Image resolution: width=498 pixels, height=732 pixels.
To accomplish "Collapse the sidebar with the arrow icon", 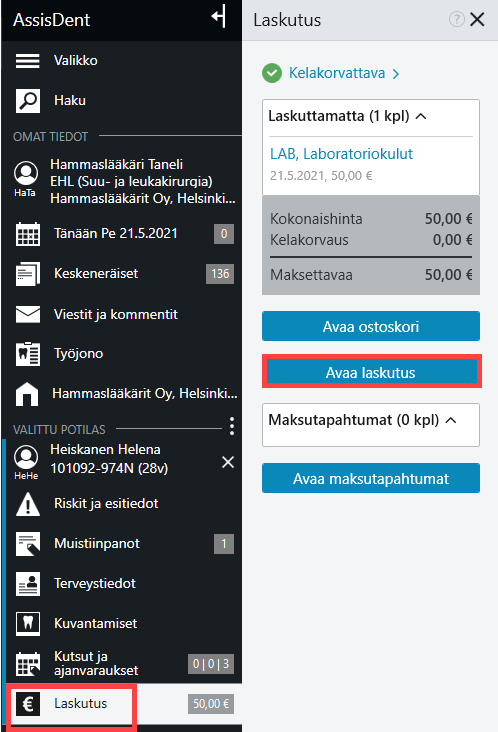I will (x=219, y=17).
